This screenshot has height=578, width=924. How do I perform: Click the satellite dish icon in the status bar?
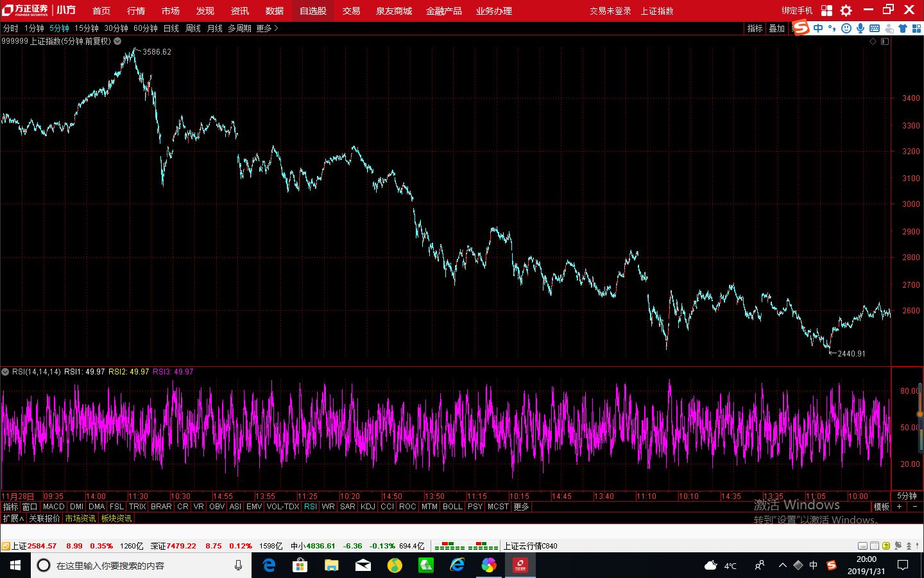[x=898, y=546]
